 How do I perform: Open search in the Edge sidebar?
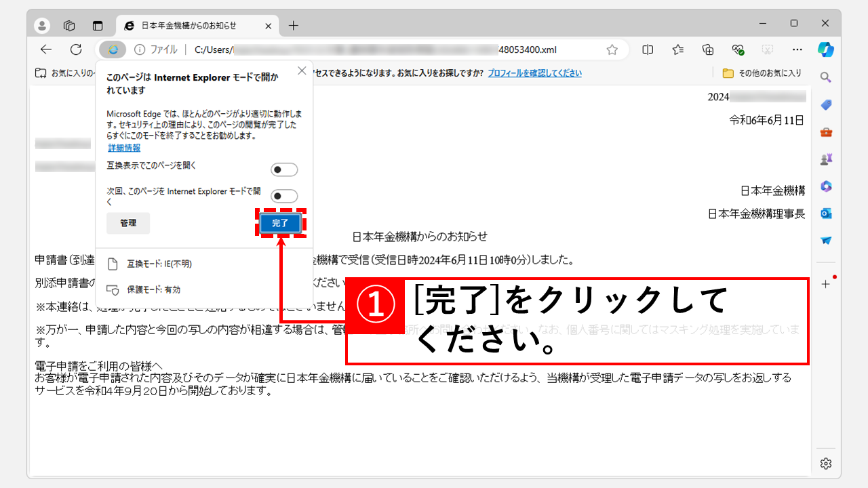pos(825,77)
